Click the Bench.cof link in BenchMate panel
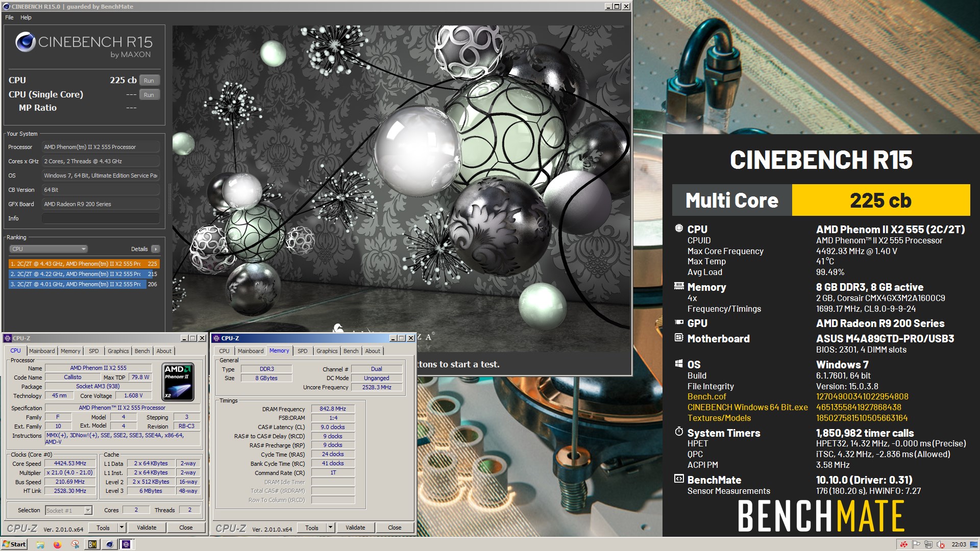The height and width of the screenshot is (551, 980). pyautogui.click(x=706, y=397)
